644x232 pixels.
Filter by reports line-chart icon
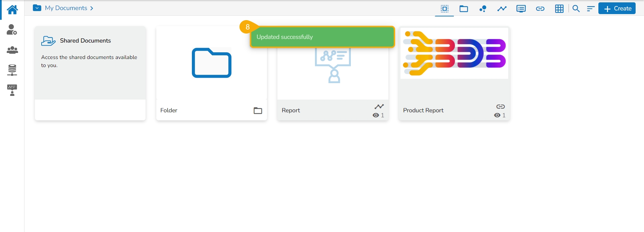click(502, 9)
